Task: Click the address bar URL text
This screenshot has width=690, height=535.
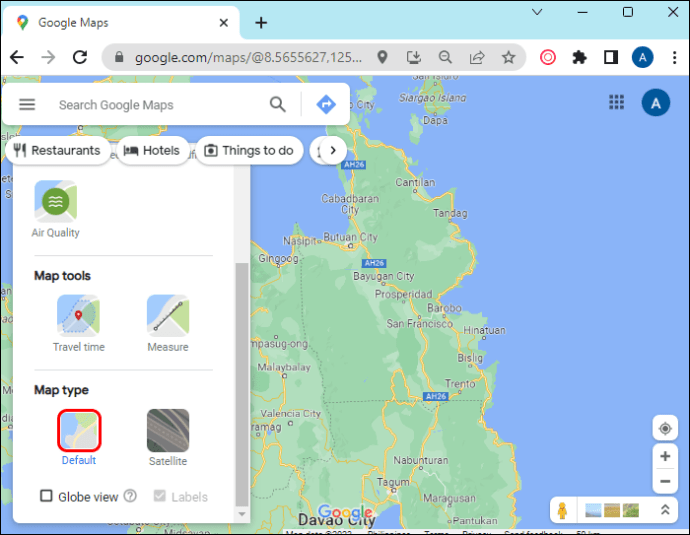Action: click(248, 57)
